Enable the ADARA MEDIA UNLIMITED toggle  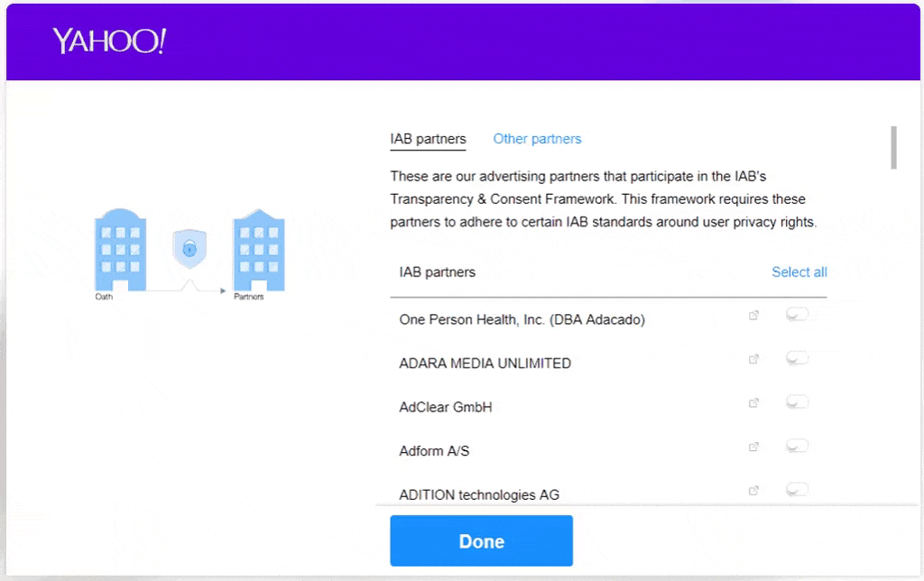pyautogui.click(x=797, y=358)
